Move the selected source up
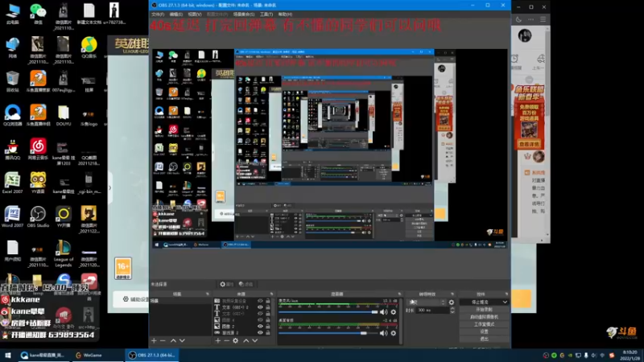This screenshot has height=362, width=644. click(x=246, y=340)
